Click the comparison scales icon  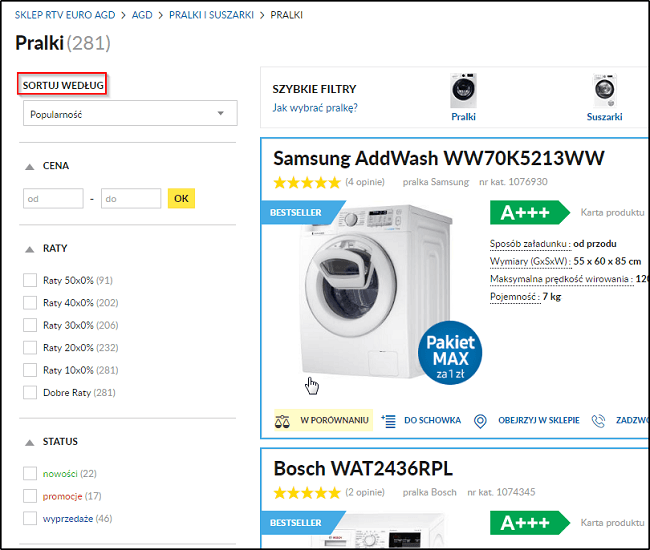[x=281, y=421]
